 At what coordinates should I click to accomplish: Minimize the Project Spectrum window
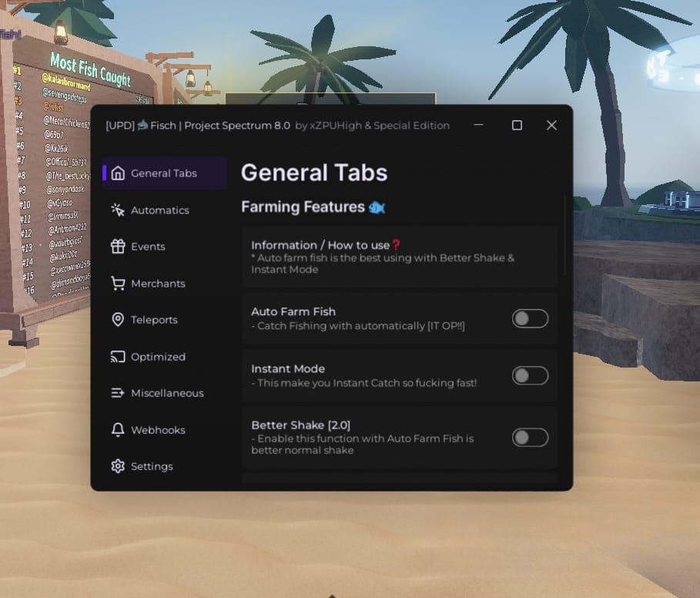click(x=479, y=125)
